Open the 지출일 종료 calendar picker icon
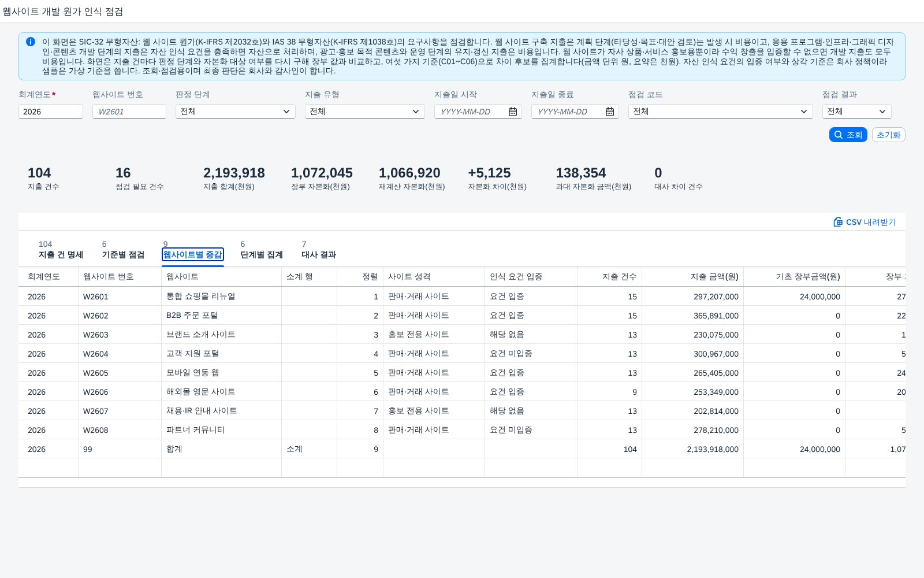The width and height of the screenshot is (924, 578). click(610, 112)
